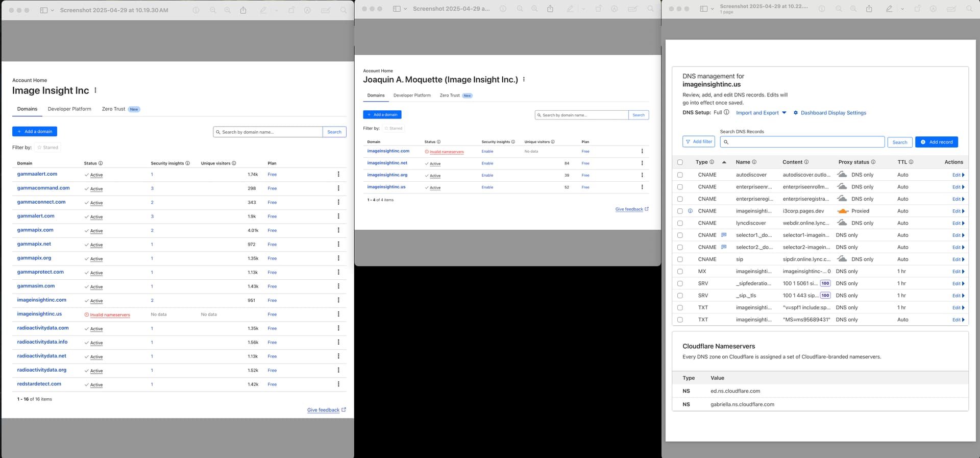Open three-dot menu beside Image Insight Inc title
Image resolution: width=980 pixels, height=458 pixels.
95,90
